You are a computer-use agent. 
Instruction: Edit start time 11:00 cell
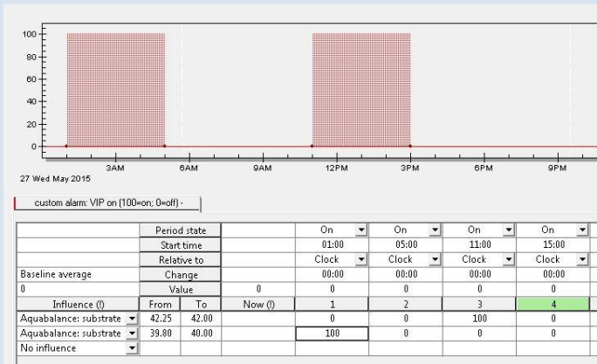point(479,244)
